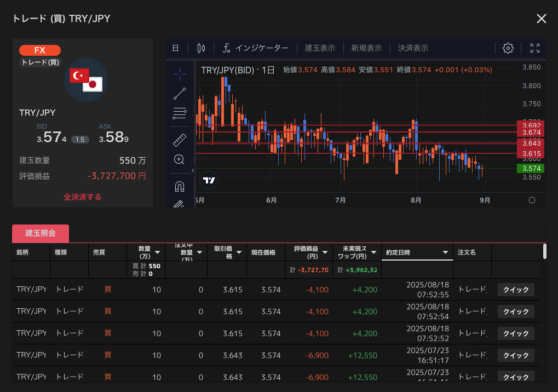Collapse the drawing toolbar side arrow

[x=193, y=171]
